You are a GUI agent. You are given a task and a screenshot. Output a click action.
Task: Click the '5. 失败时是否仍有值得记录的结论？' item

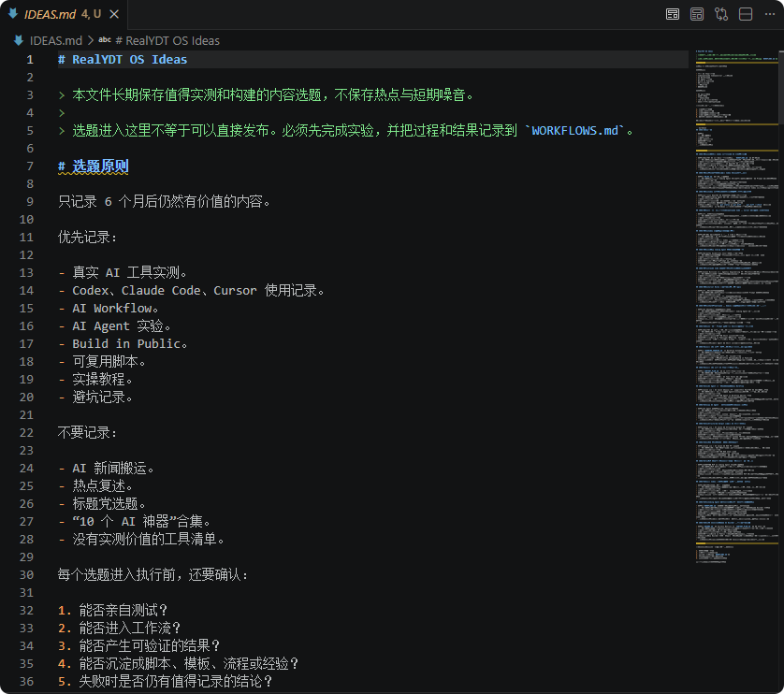pos(165,681)
